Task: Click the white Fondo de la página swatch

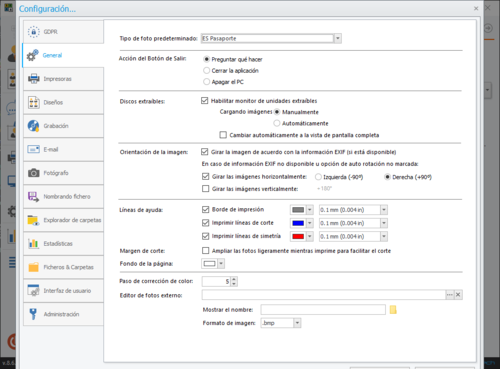Action: click(210, 264)
